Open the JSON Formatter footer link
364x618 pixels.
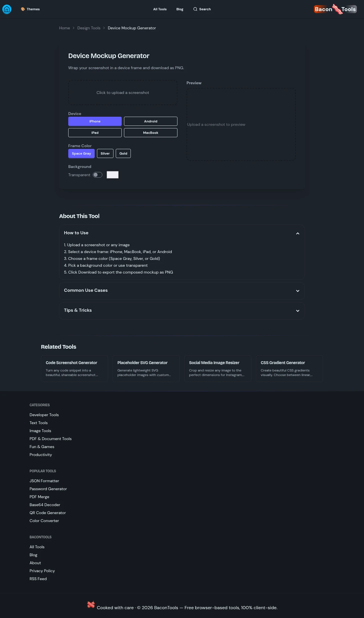44,481
